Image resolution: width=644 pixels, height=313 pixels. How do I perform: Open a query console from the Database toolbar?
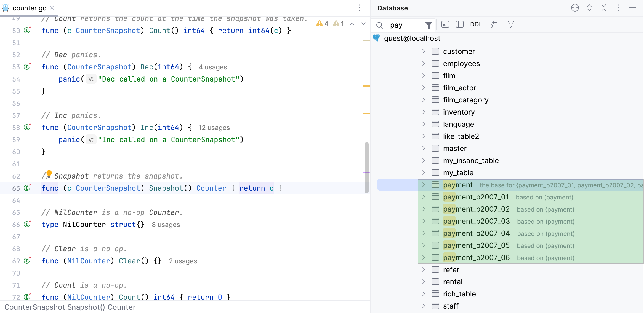pos(445,25)
